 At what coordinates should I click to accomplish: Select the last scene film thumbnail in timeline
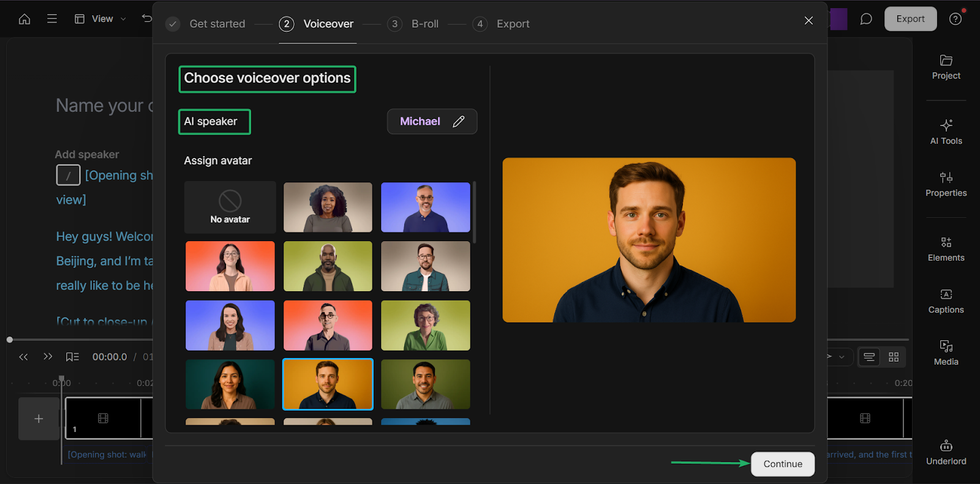pyautogui.click(x=865, y=419)
